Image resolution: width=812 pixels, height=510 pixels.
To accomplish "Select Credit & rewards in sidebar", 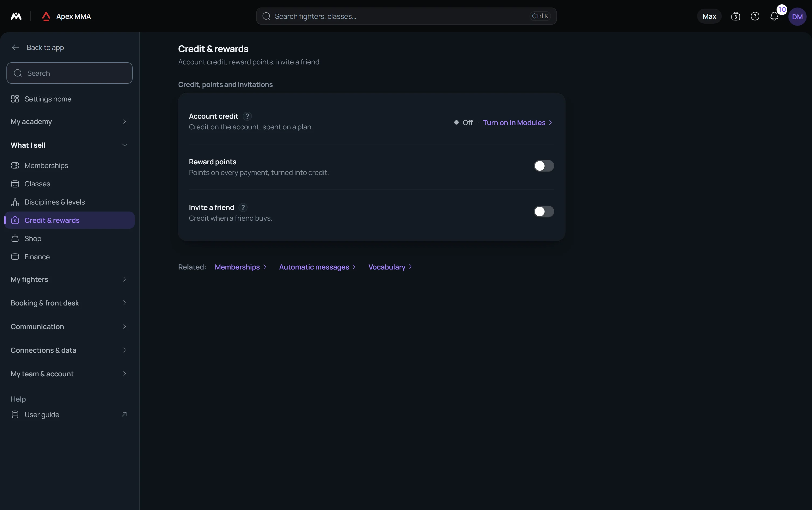I will 70,220.
